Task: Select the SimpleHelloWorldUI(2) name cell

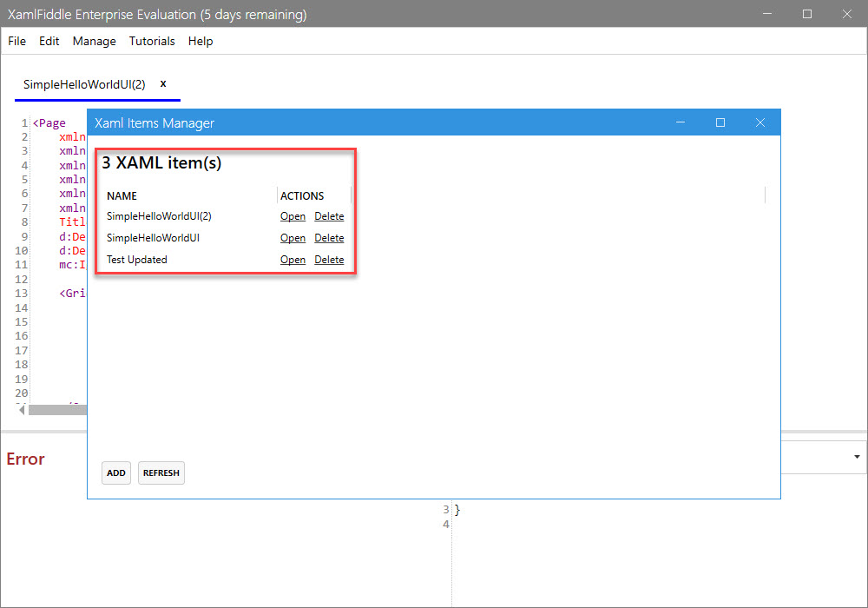Action: click(x=159, y=216)
